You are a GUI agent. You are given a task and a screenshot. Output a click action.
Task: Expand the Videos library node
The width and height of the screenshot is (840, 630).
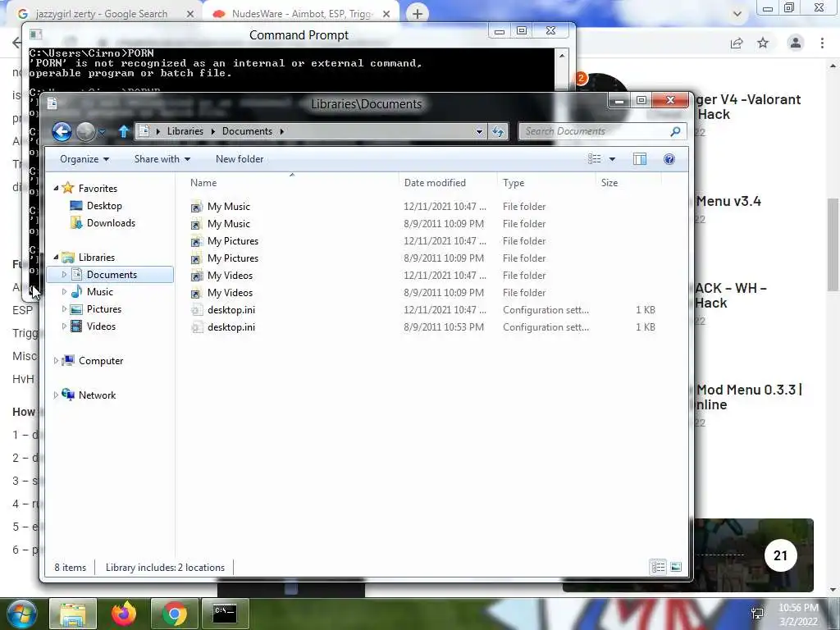64,326
